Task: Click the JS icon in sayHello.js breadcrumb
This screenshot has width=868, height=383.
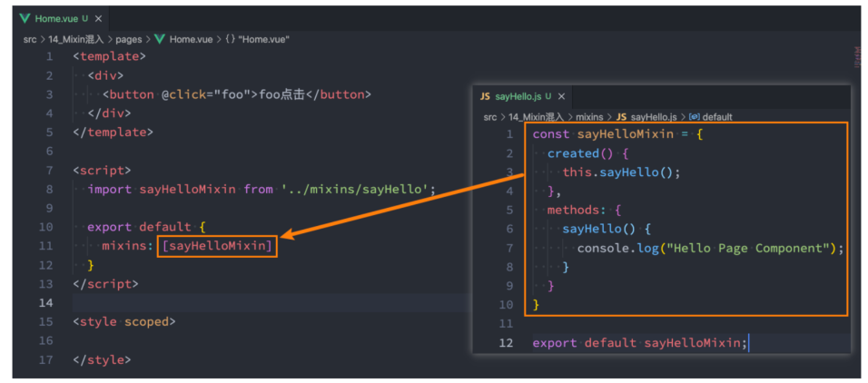Action: 621,117
